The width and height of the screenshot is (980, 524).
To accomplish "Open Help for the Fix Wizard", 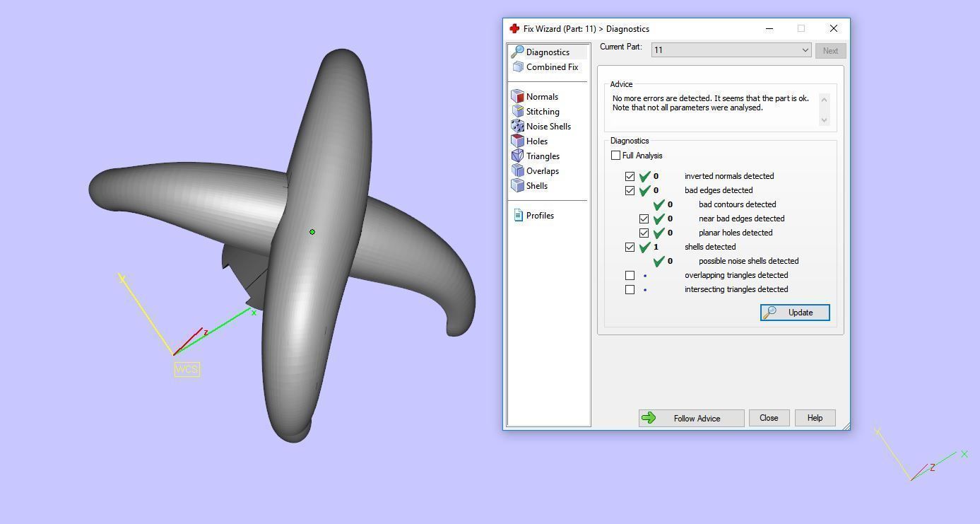I will coord(815,418).
